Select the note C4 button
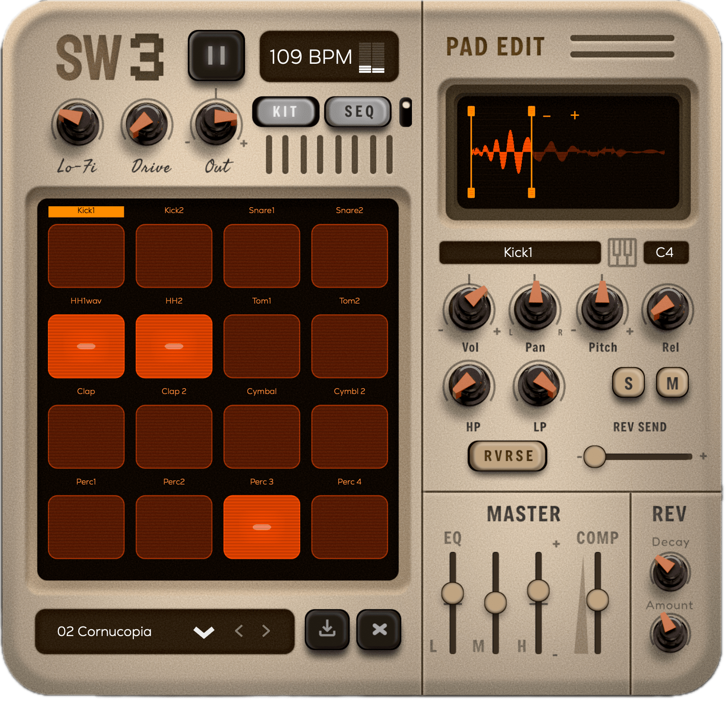This screenshot has height=703, width=728. (x=666, y=253)
